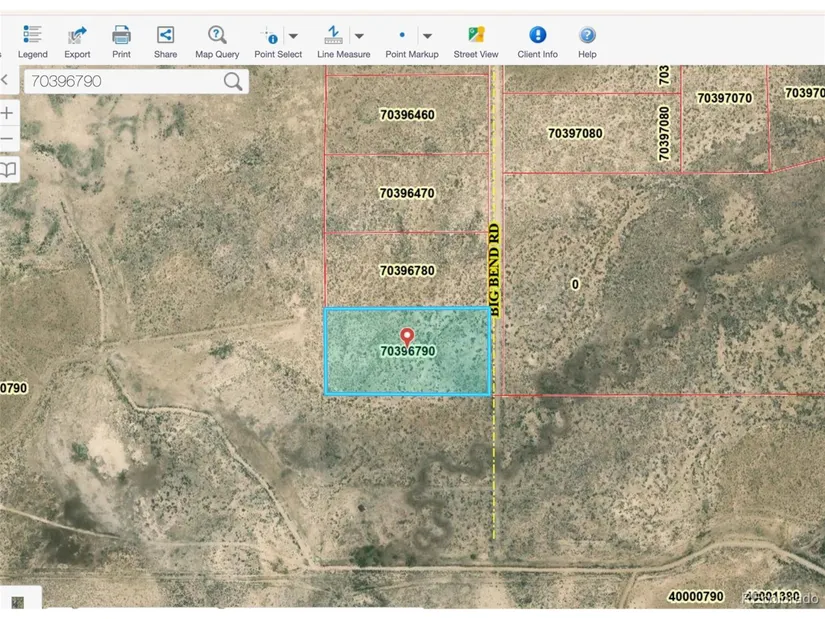Image resolution: width=825 pixels, height=619 pixels.
Task: Click the parcel search field containing 70396790
Action: point(120,82)
